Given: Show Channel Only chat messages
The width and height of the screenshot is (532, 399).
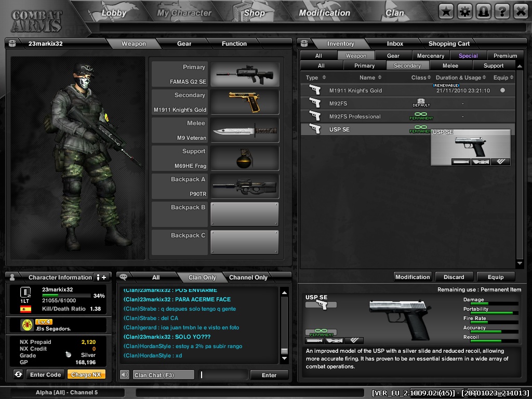Looking at the screenshot, I should pos(248,277).
